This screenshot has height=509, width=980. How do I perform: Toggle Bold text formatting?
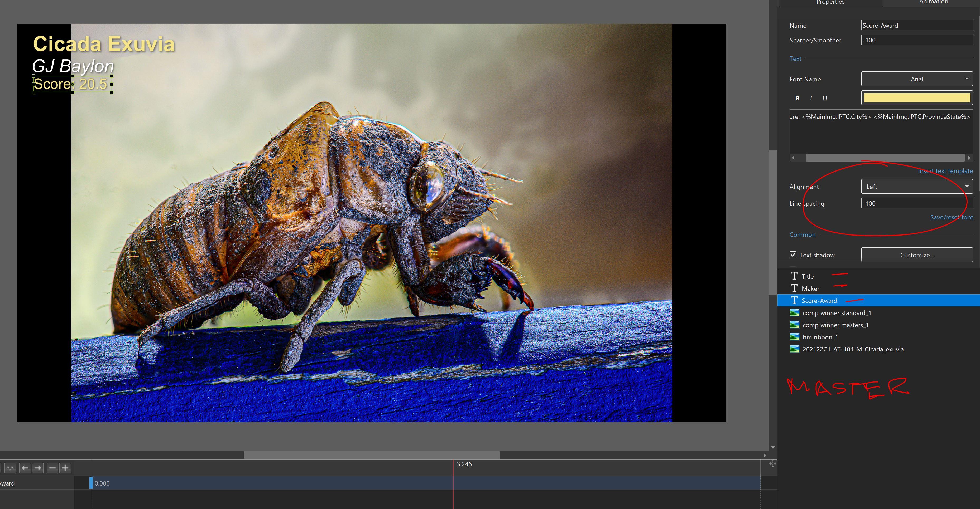797,98
